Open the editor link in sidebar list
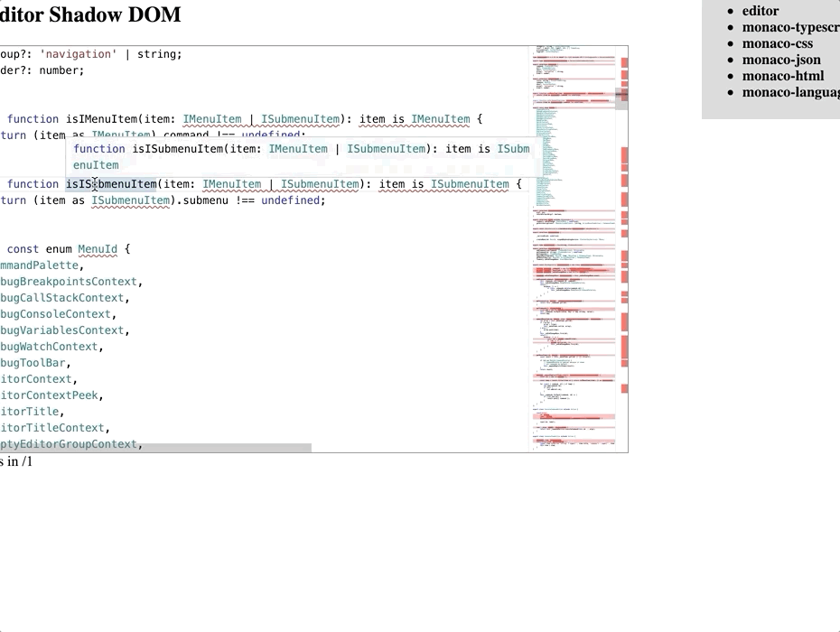 click(761, 11)
